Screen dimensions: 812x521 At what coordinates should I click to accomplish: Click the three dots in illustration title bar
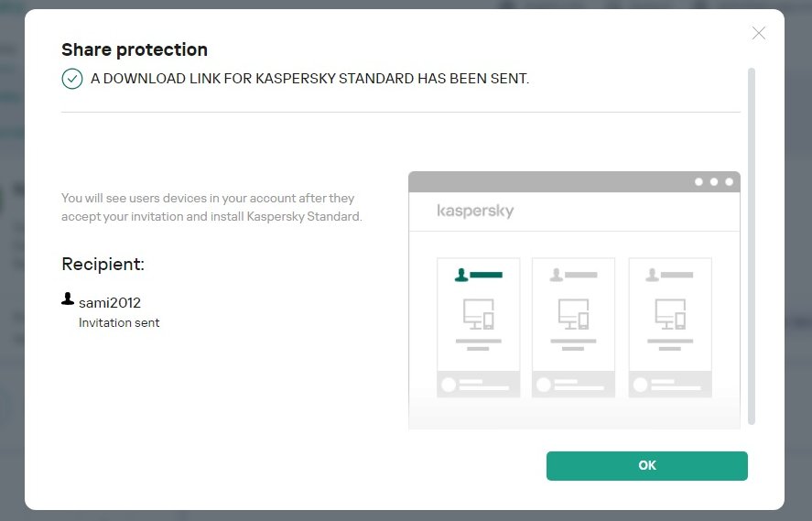714,181
